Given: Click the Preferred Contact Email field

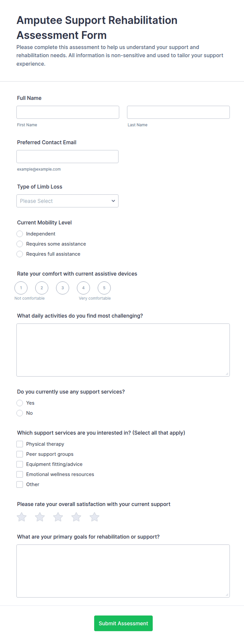Looking at the screenshot, I should coord(67,157).
